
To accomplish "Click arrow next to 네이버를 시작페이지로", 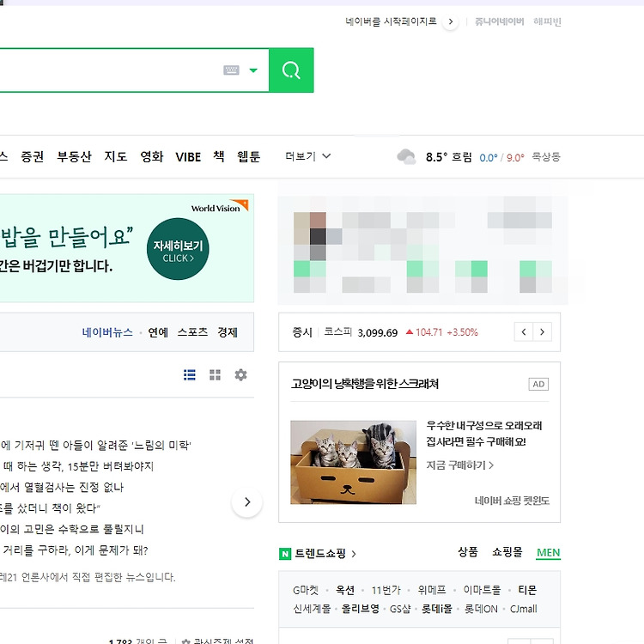I will (451, 21).
